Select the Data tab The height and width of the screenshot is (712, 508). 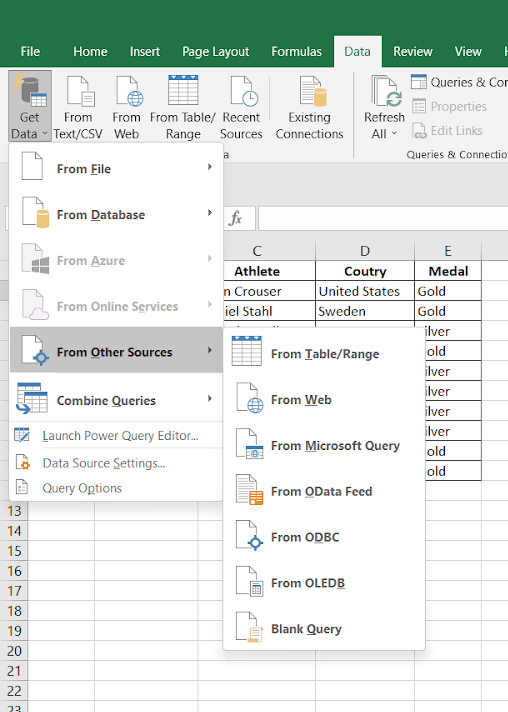pos(357,51)
